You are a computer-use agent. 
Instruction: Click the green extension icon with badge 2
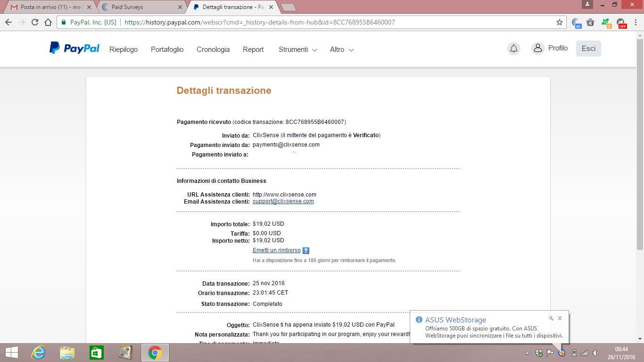click(x=606, y=22)
